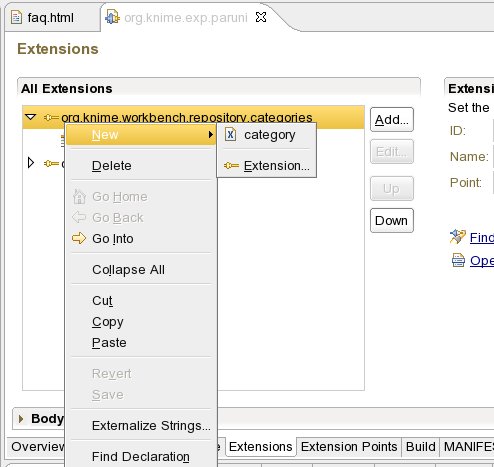Select Delete in the context menu
Screen dimensions: 494x467
coord(141,166)
